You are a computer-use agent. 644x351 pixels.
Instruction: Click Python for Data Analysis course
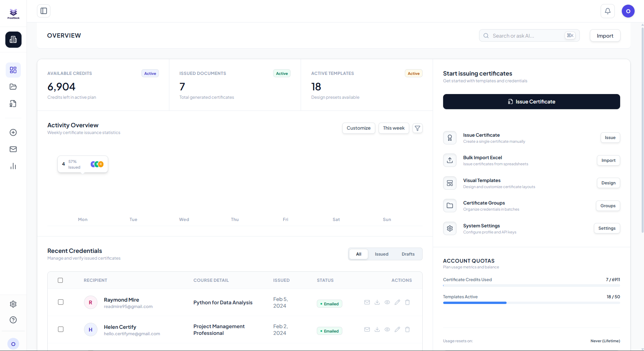tap(223, 303)
